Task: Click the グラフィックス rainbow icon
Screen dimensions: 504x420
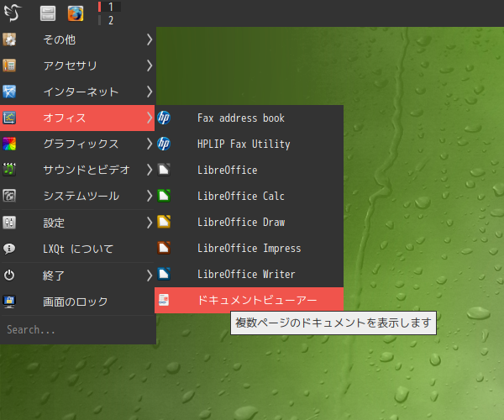Action: pos(9,144)
